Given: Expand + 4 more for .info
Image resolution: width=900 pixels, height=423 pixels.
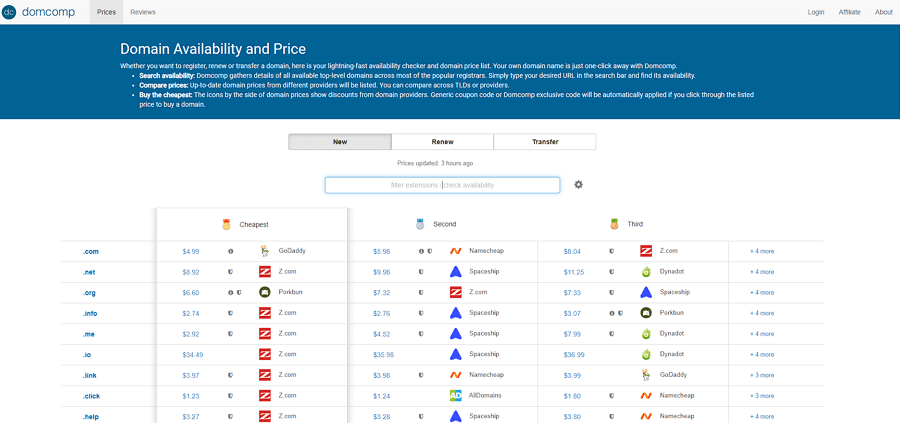Looking at the screenshot, I should [x=762, y=313].
